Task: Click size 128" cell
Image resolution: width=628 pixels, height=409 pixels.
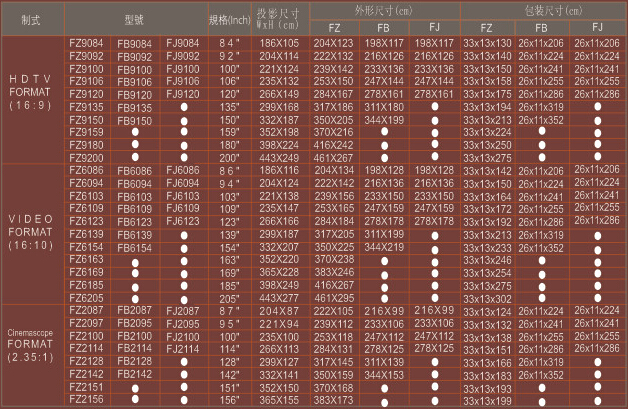Action: point(229,363)
